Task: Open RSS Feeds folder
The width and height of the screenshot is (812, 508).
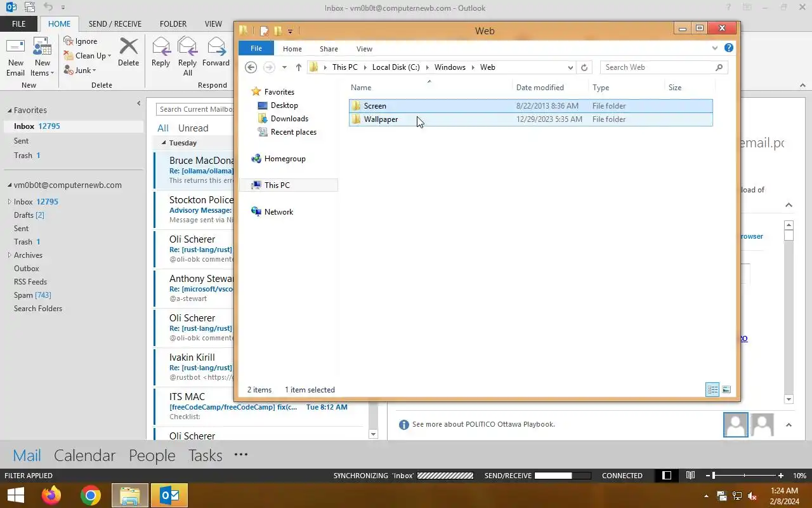Action: 30,282
